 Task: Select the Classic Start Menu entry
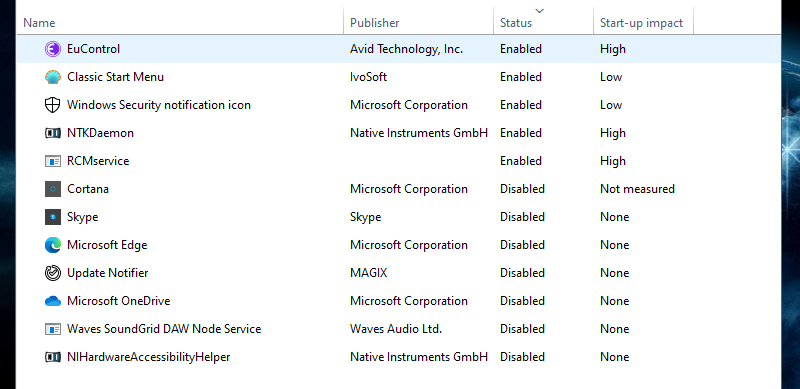click(x=115, y=77)
